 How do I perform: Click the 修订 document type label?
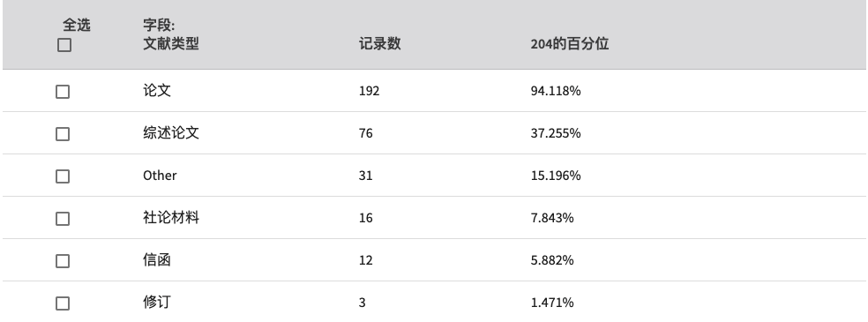pyautogui.click(x=157, y=302)
